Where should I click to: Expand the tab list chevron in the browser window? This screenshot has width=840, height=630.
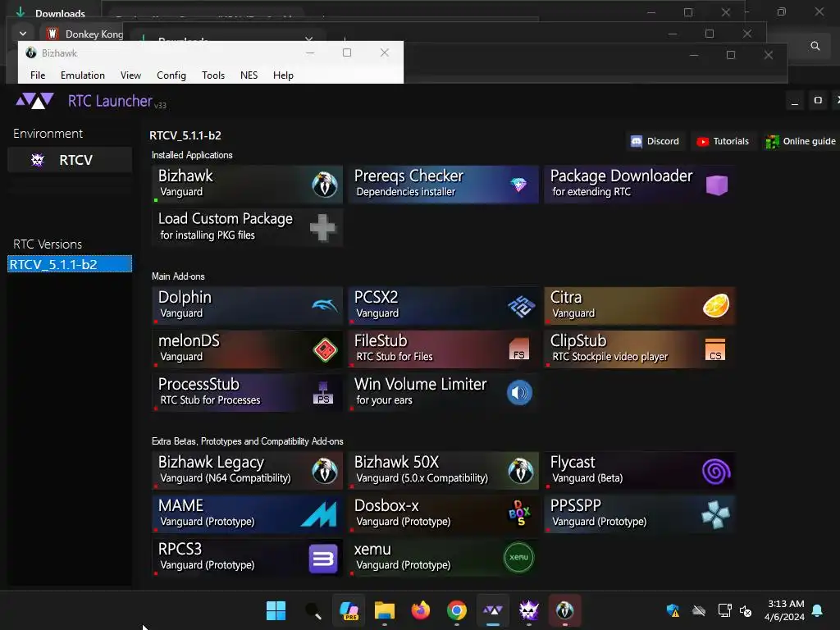click(x=23, y=34)
